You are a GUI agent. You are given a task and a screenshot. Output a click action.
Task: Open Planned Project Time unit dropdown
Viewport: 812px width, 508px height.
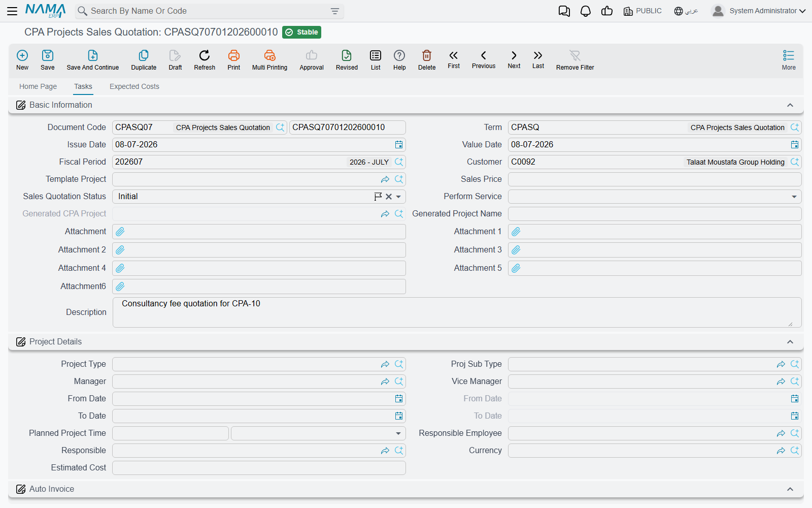click(398, 433)
